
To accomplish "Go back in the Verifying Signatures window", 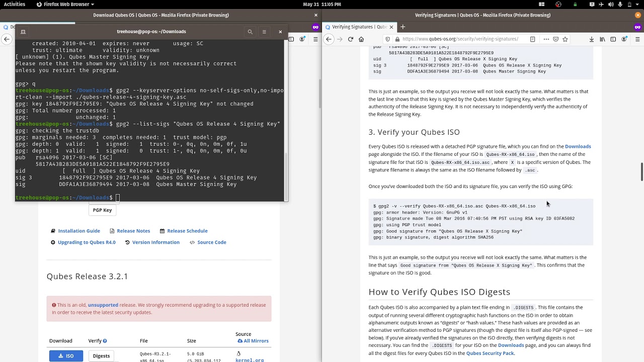I will [329, 39].
